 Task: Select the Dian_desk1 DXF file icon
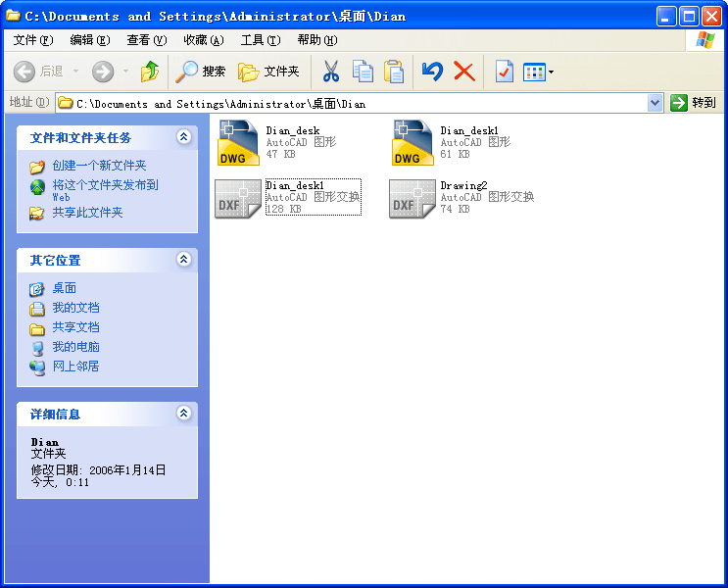(x=238, y=199)
